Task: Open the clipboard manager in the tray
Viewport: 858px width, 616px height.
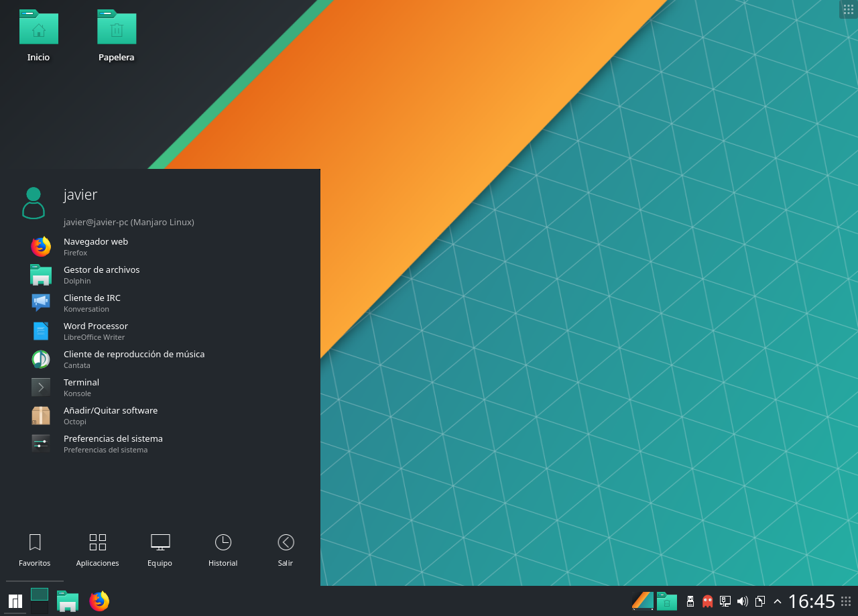Action: point(760,601)
